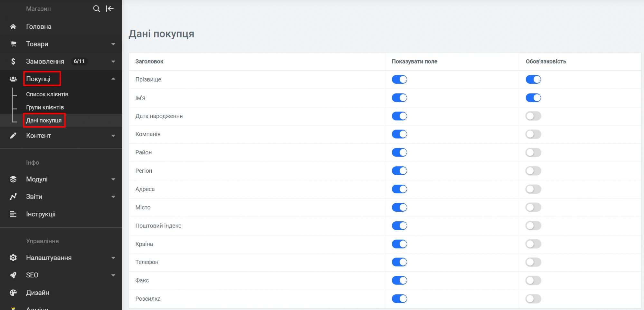Open Групи клієнтів submenu item
Image resolution: width=644 pixels, height=310 pixels.
pyautogui.click(x=45, y=107)
